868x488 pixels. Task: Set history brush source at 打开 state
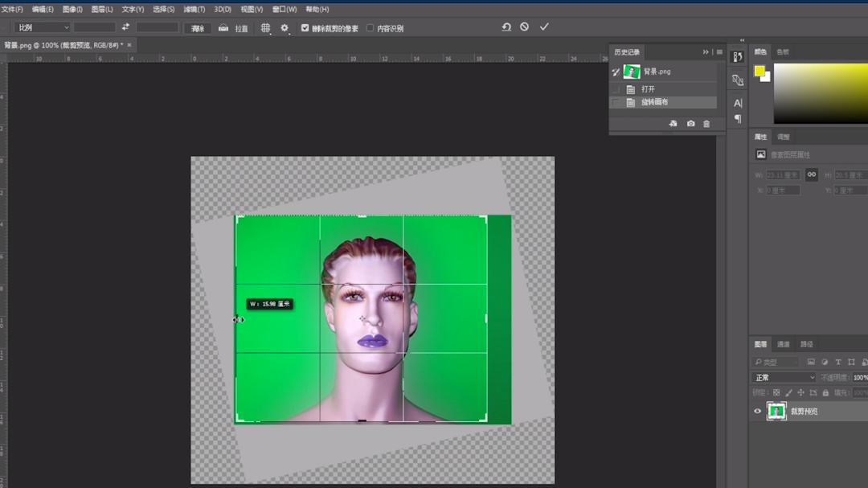(616, 89)
